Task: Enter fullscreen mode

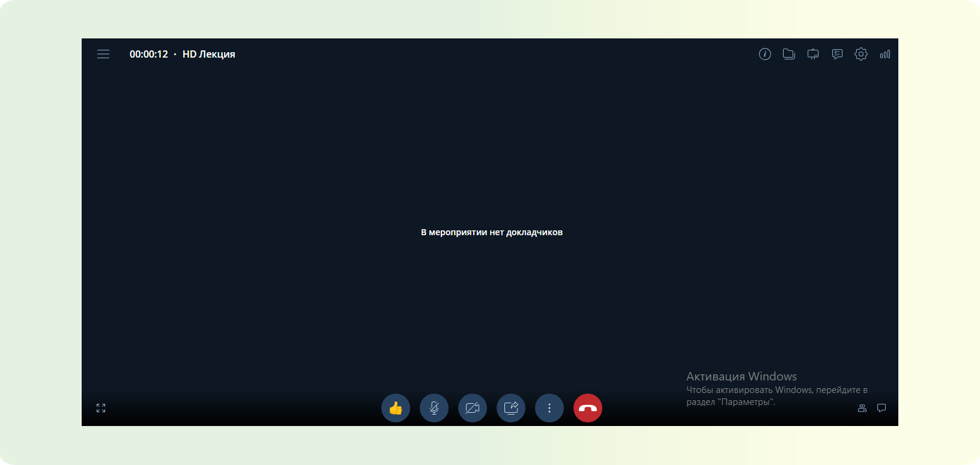Action: click(101, 408)
